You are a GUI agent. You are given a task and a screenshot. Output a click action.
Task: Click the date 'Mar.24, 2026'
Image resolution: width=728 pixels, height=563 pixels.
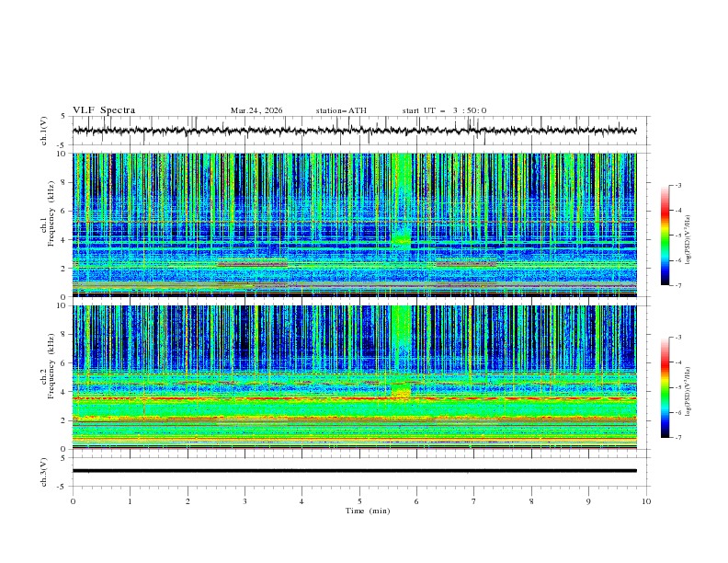[x=256, y=110]
